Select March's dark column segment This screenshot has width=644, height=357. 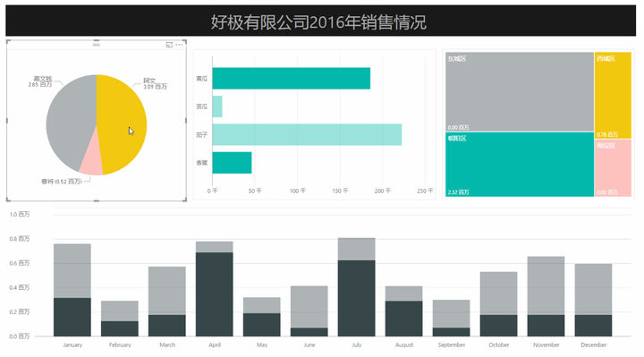[x=167, y=326]
